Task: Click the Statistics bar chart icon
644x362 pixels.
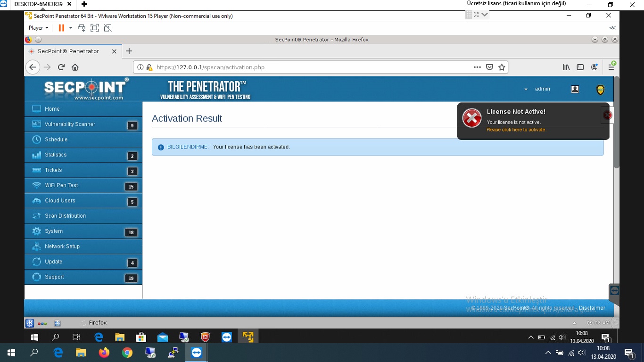Action: [x=36, y=155]
